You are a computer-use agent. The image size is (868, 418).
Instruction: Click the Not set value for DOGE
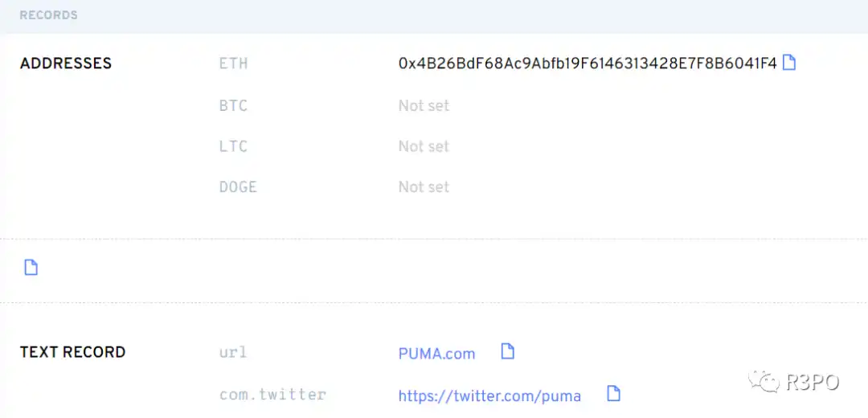pyautogui.click(x=424, y=187)
